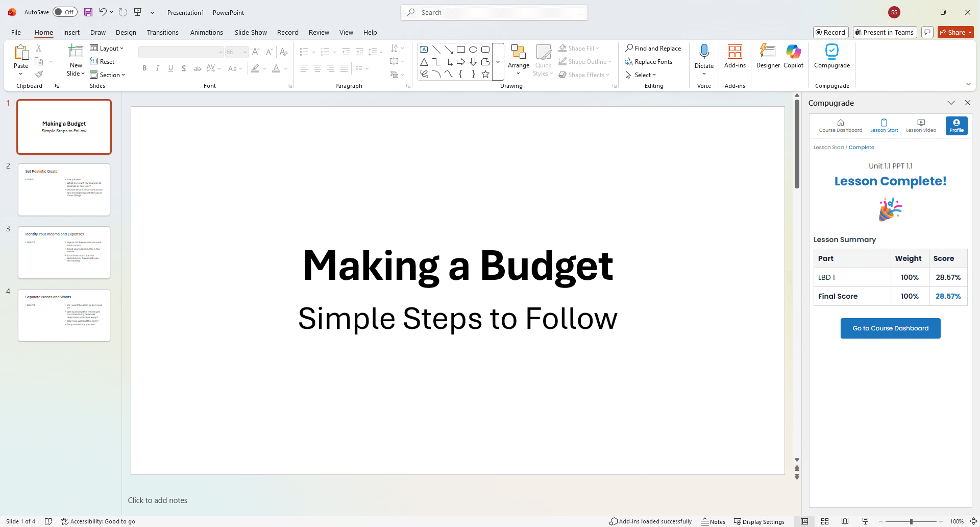
Task: Launch the Copilot tool
Action: point(793,56)
